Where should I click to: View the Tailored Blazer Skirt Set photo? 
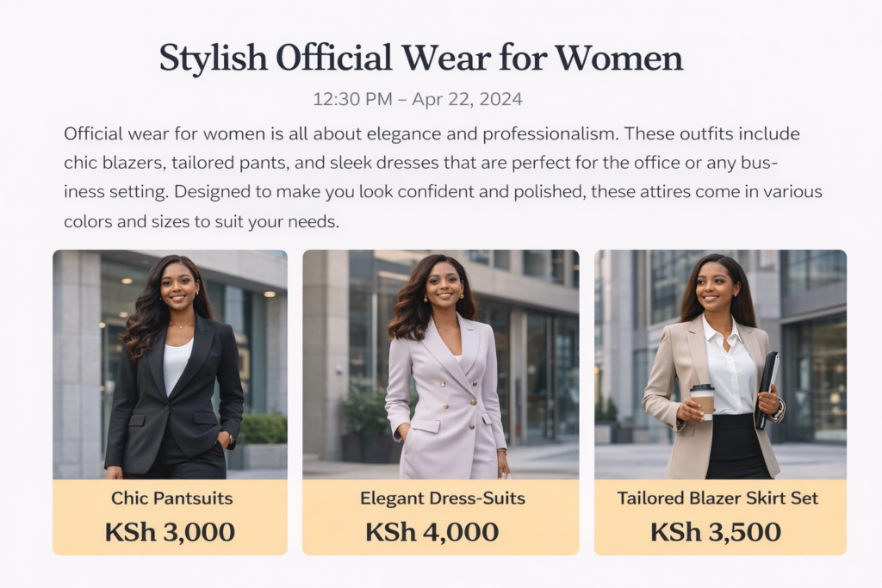pyautogui.click(x=720, y=364)
